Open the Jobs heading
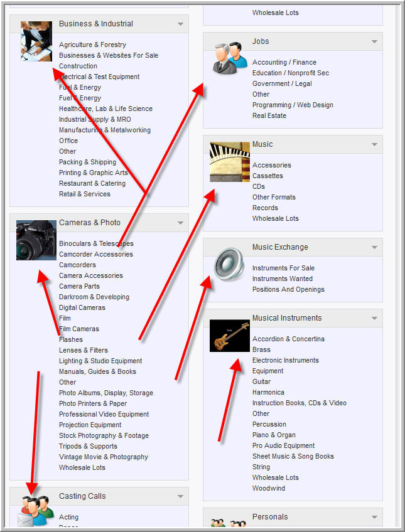Image resolution: width=405 pixels, height=532 pixels. click(261, 41)
